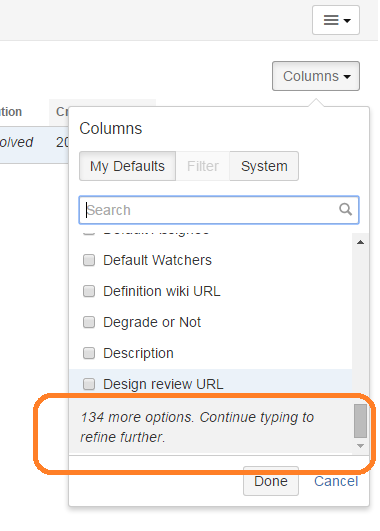Open the hamburger view options menu
This screenshot has height=531, width=380.
pos(336,20)
